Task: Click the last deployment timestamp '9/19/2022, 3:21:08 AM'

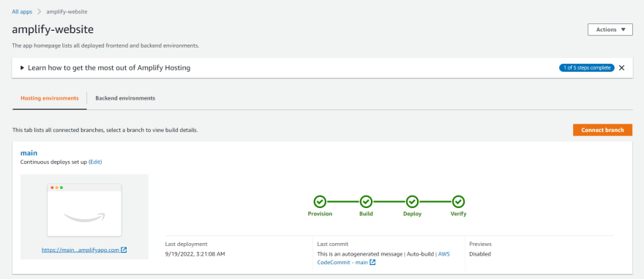Action: pos(195,254)
